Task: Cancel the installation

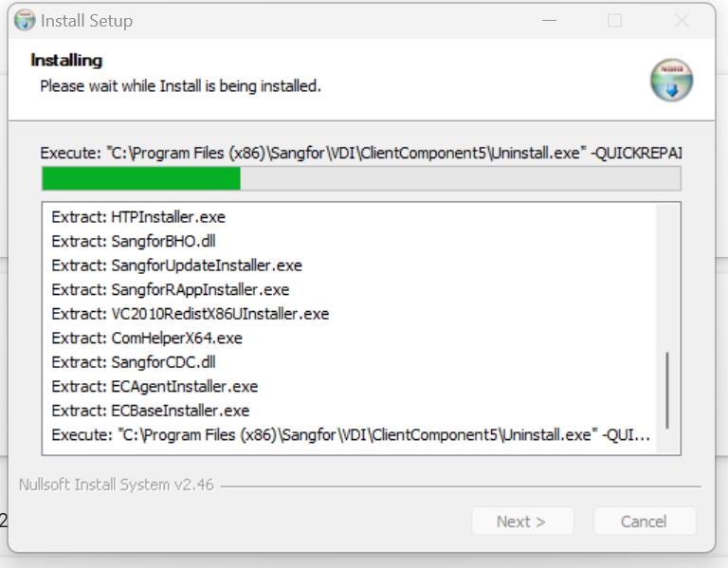Action: (645, 522)
